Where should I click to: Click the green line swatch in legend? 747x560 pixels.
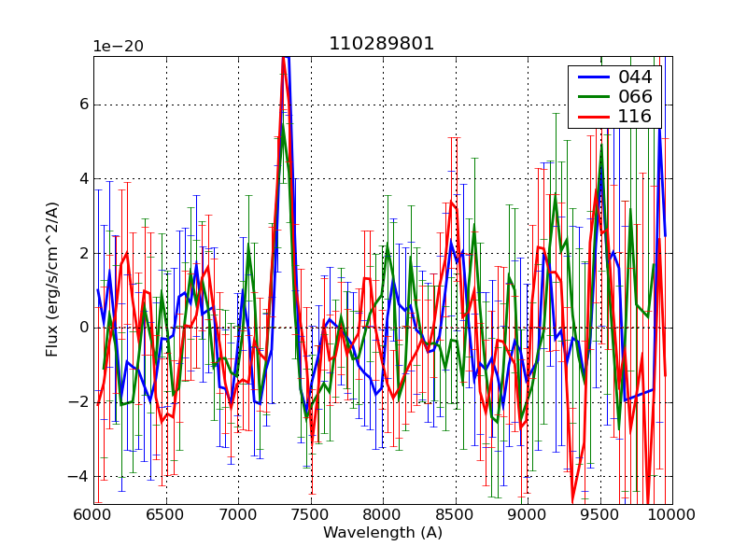[591, 97]
